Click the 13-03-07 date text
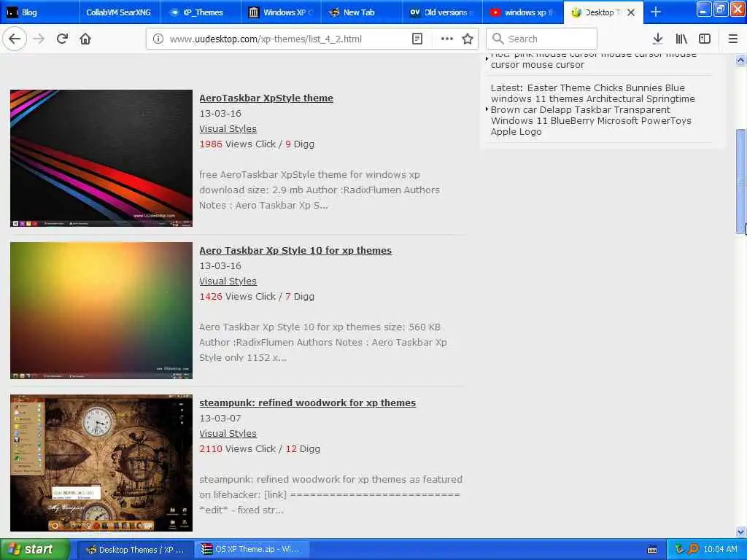Screen dimensions: 747x560 point(220,418)
